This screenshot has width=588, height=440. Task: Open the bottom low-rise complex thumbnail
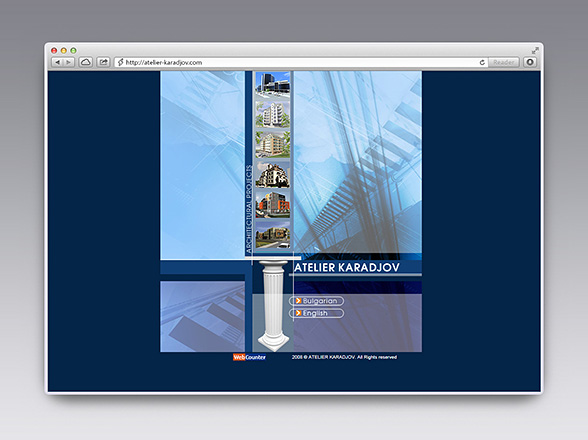point(273,234)
